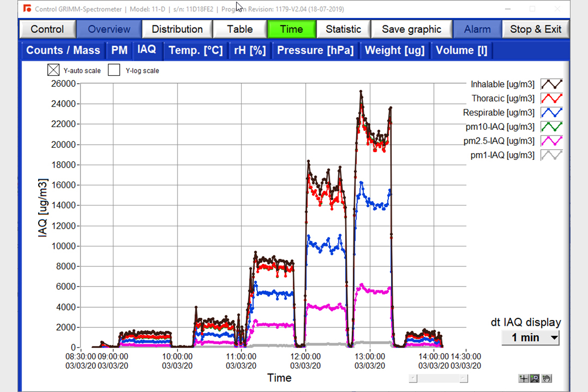This screenshot has height=392, width=588.
Task: Click the pm1-IAQ gray legend icon
Action: pyautogui.click(x=551, y=155)
